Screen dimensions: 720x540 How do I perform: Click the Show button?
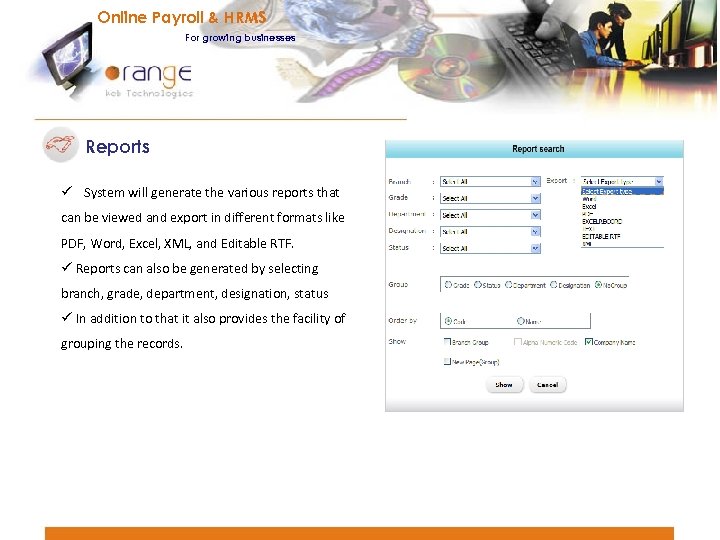coord(504,385)
